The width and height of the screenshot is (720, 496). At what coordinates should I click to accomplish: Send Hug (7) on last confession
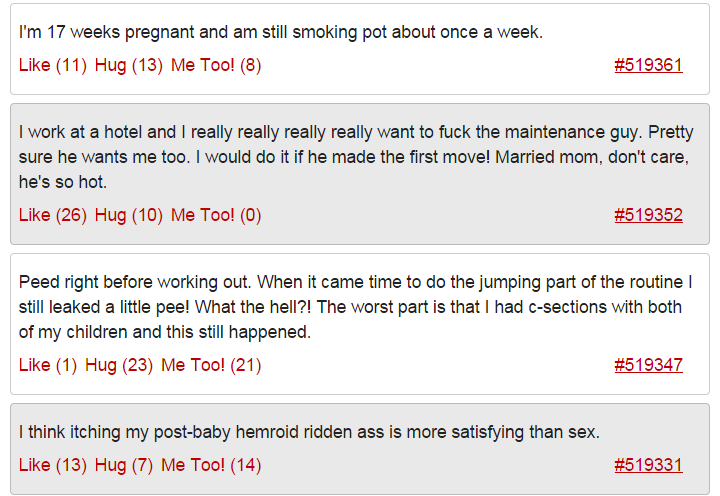124,465
